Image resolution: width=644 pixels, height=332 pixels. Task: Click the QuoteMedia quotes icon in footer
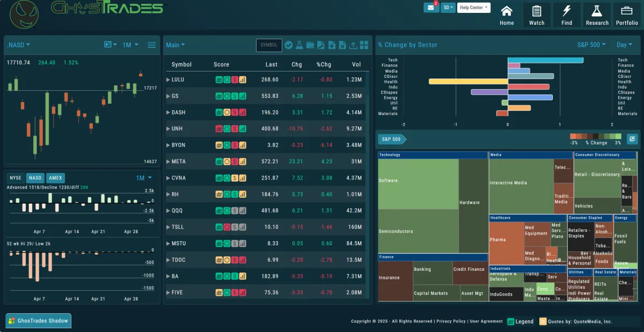[x=543, y=322]
